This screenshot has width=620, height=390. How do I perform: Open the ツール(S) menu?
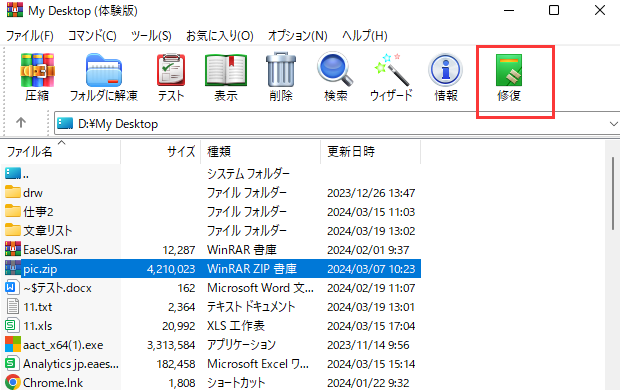point(151,36)
